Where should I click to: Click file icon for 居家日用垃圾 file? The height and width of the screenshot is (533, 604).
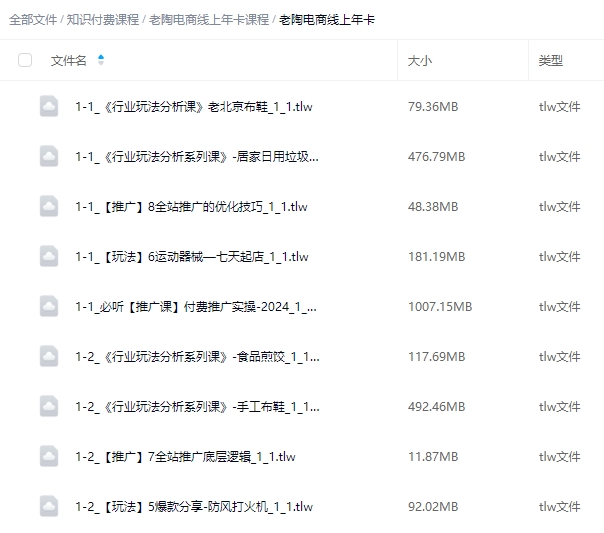49,157
